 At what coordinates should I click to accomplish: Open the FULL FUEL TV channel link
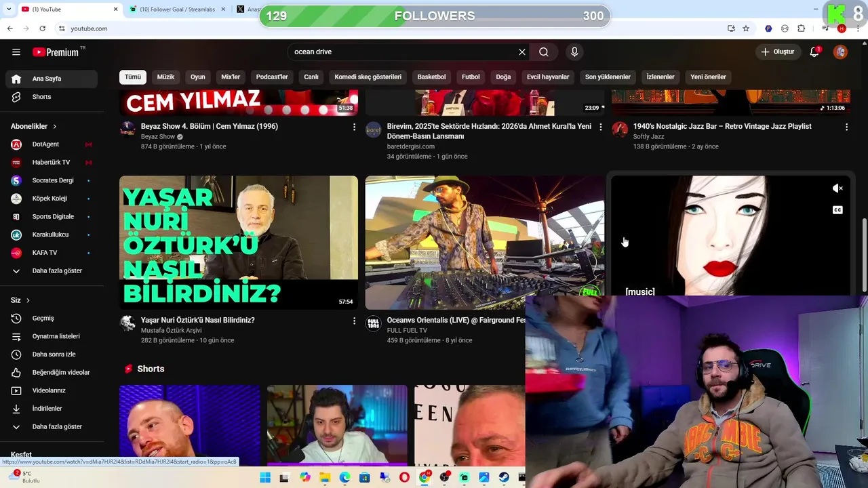407,331
